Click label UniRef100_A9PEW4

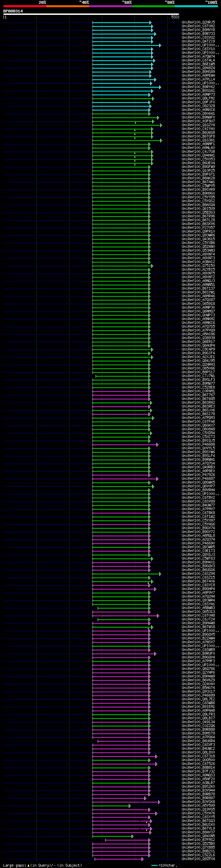[198, 75]
